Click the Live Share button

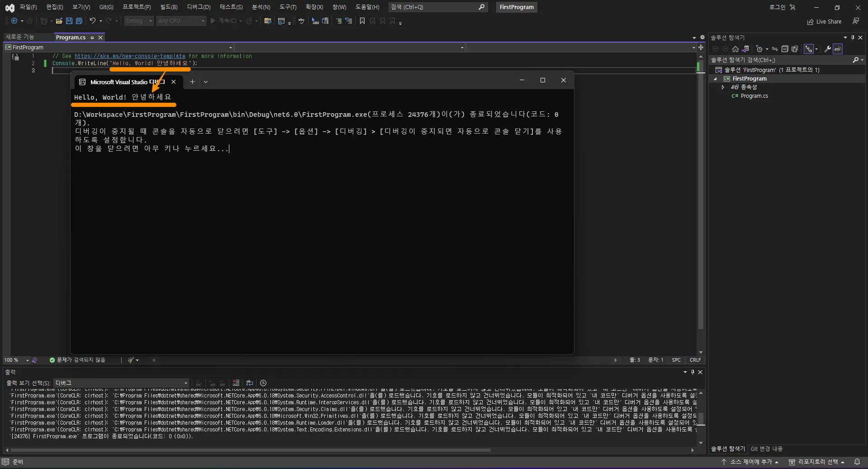[x=825, y=21]
